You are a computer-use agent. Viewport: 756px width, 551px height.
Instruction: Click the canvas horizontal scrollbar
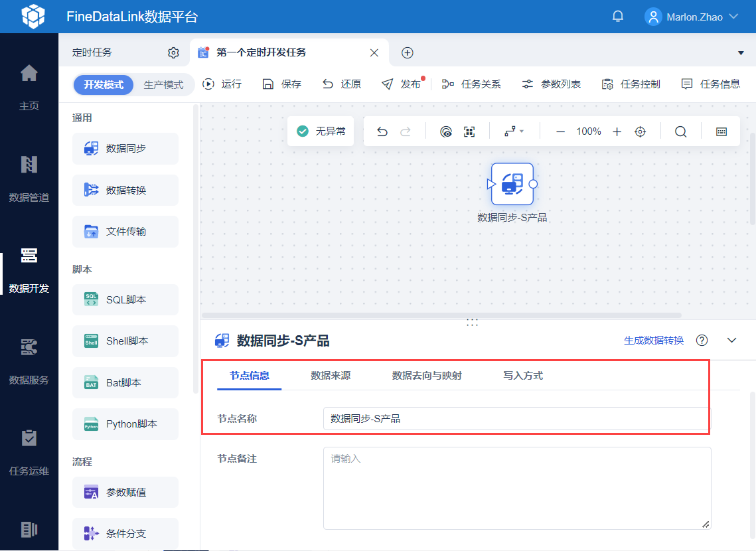pos(441,315)
